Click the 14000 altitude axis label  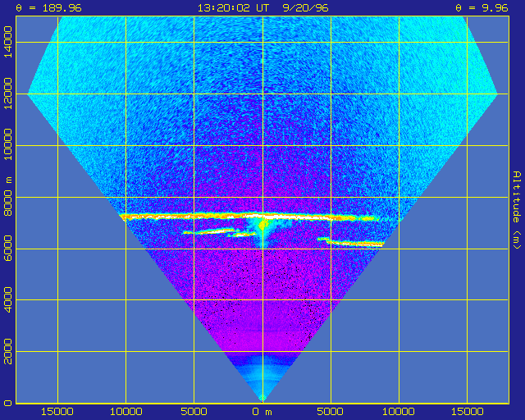7,42
